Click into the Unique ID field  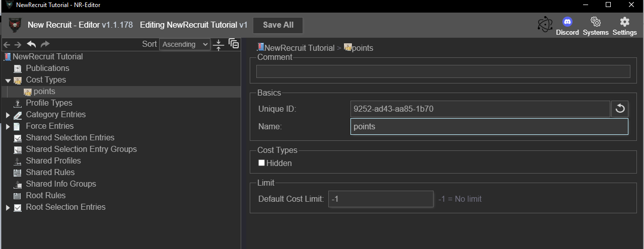coord(480,109)
